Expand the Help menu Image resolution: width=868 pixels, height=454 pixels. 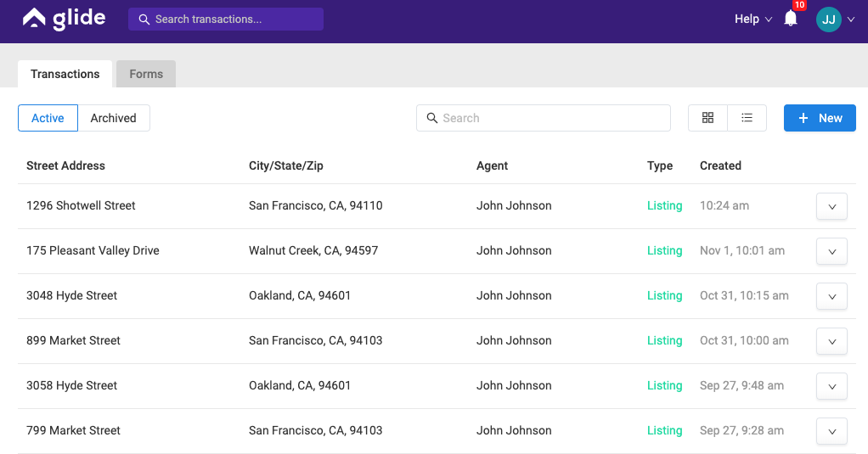click(x=752, y=20)
